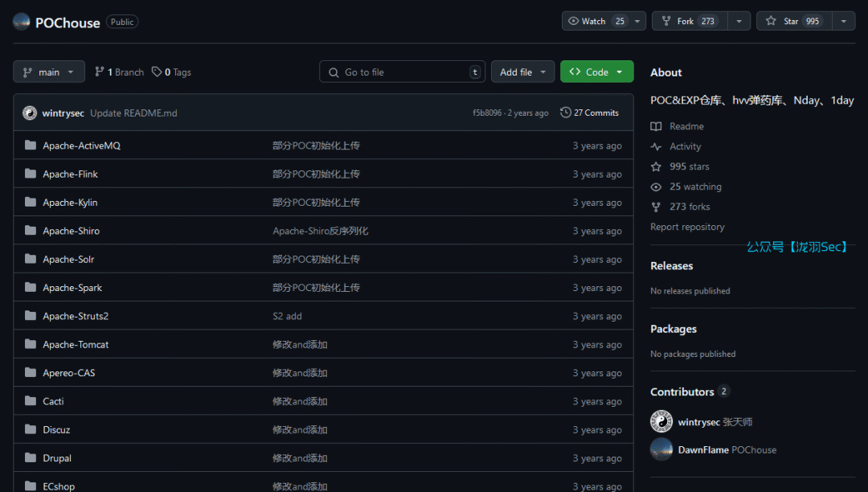This screenshot has height=492, width=868.
Task: Click the DawnFlame contributor avatar
Action: pos(661,449)
